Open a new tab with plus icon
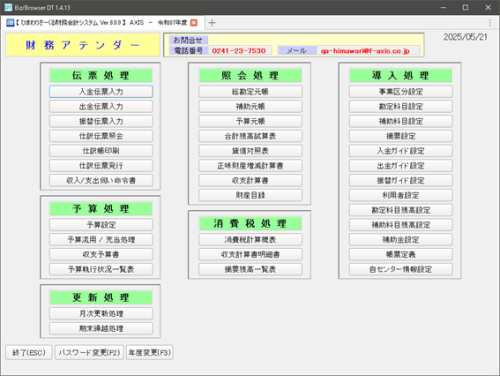 tap(212, 23)
